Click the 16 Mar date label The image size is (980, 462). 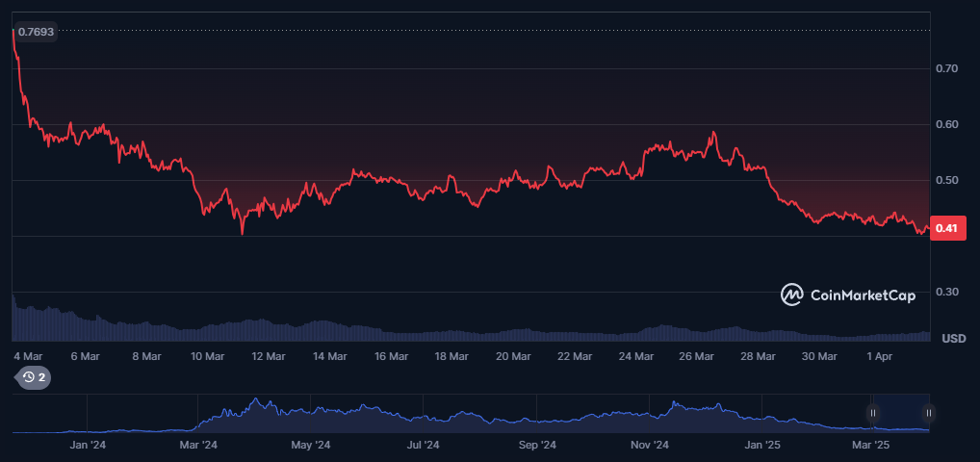(x=391, y=356)
